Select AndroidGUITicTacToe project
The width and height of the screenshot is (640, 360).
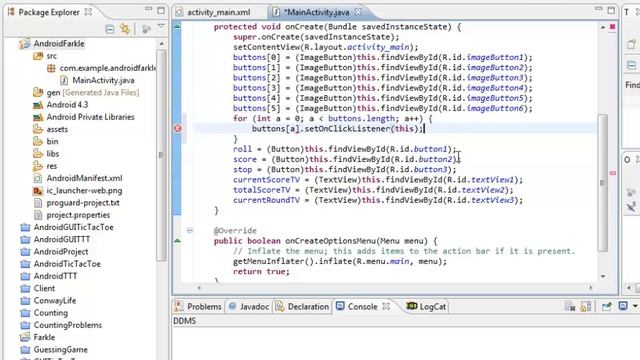(x=73, y=227)
